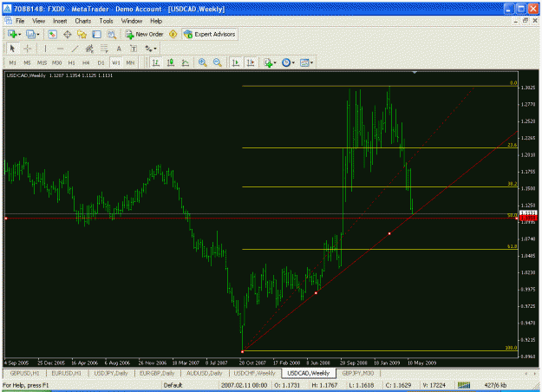The image size is (542, 392).
Task: Toggle the Chart Shift icon
Action: coord(251,62)
